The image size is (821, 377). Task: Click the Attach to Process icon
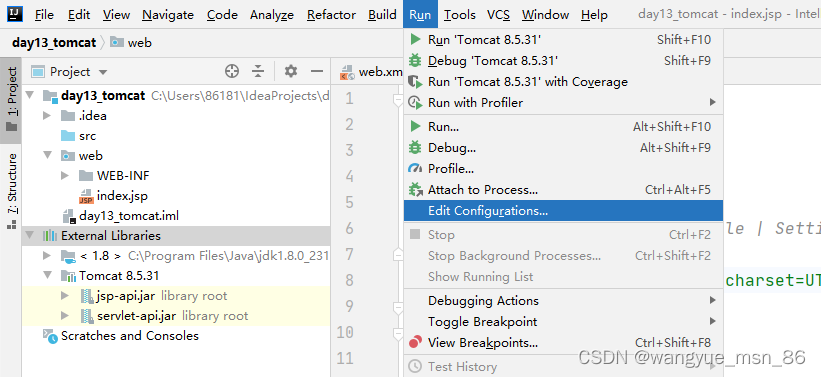415,190
